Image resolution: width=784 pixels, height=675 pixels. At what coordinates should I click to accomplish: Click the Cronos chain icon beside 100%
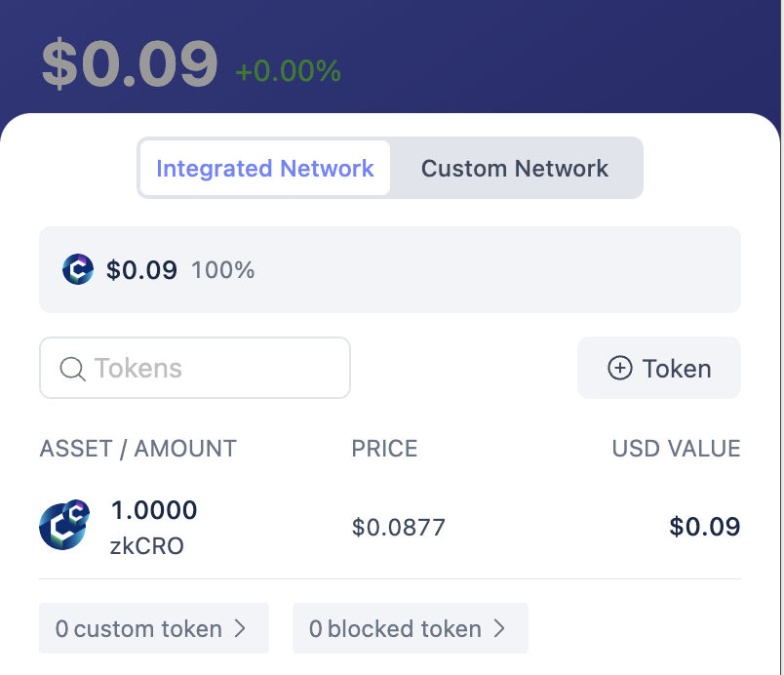[x=77, y=269]
